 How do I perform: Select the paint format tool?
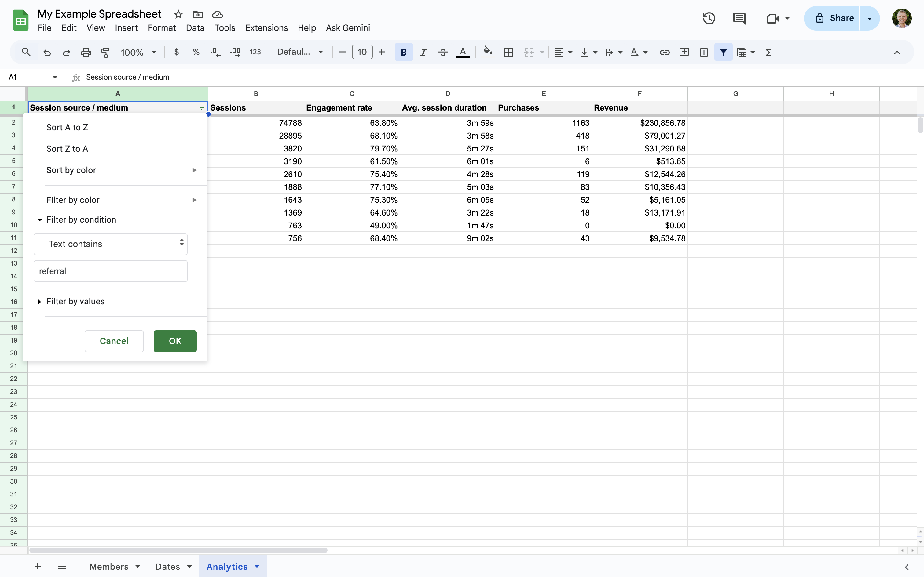point(105,52)
